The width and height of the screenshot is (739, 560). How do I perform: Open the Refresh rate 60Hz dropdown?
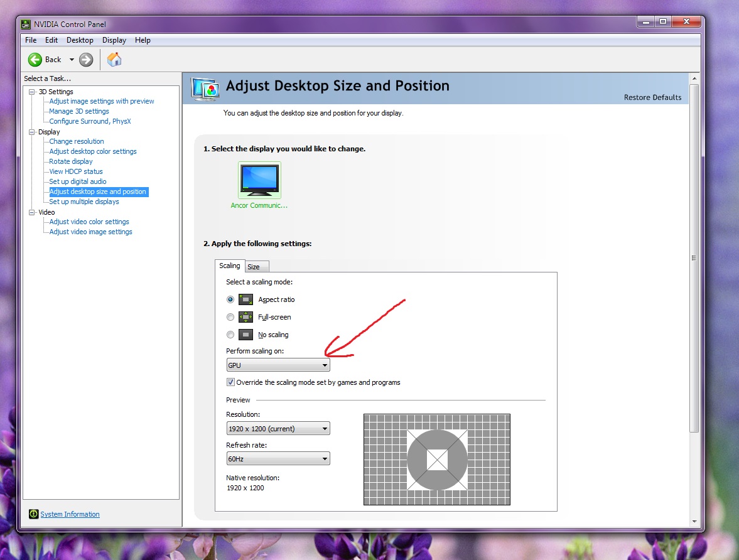[278, 459]
